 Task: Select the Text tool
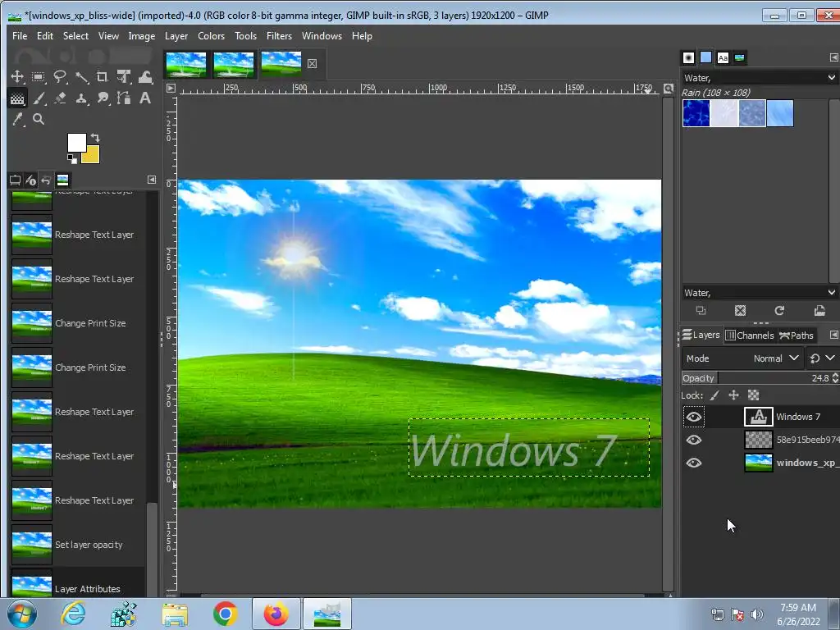point(145,98)
